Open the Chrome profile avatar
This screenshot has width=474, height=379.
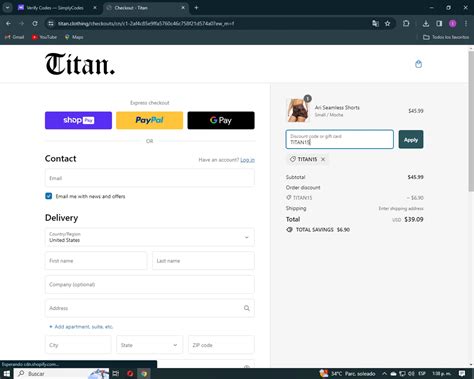click(452, 23)
